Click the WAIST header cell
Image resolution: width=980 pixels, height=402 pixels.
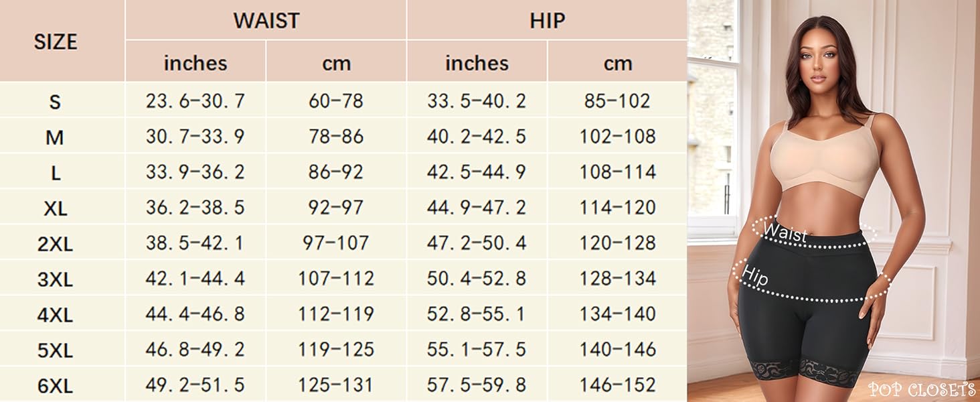[266, 21]
